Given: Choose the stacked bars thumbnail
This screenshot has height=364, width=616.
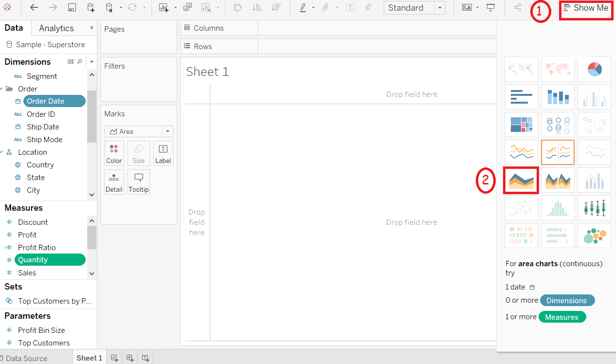Looking at the screenshot, I should [x=558, y=97].
